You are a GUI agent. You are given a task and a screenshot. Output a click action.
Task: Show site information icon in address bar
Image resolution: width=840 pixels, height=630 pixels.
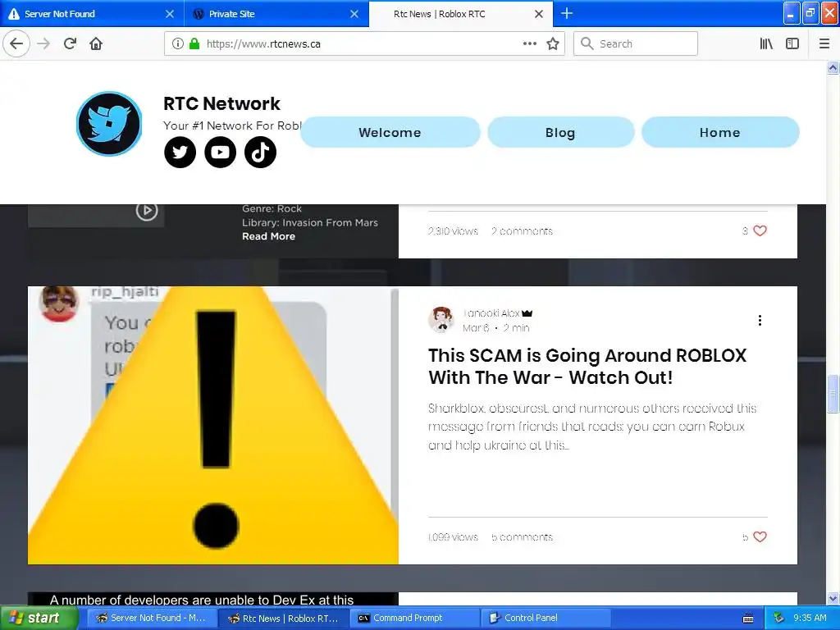[178, 43]
